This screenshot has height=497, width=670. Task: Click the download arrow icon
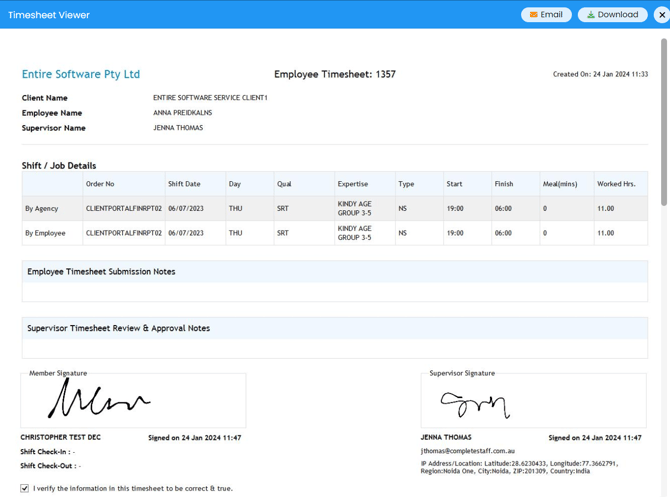591,15
